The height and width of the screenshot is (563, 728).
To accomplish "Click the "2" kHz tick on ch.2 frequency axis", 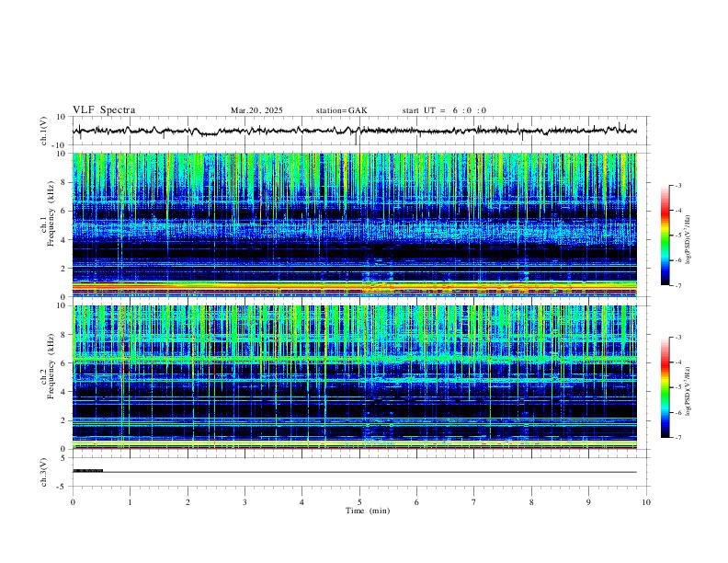I will pos(63,420).
